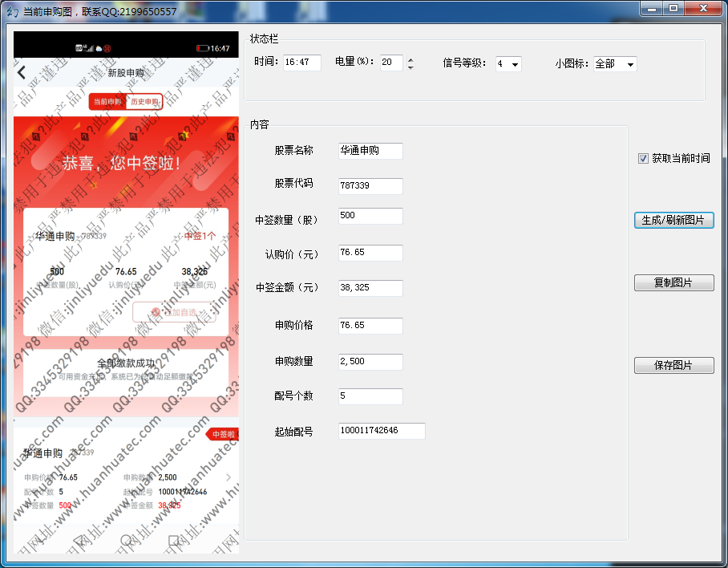Image resolution: width=728 pixels, height=568 pixels.
Task: Click the back arrow in phone preview
Action: [22, 73]
